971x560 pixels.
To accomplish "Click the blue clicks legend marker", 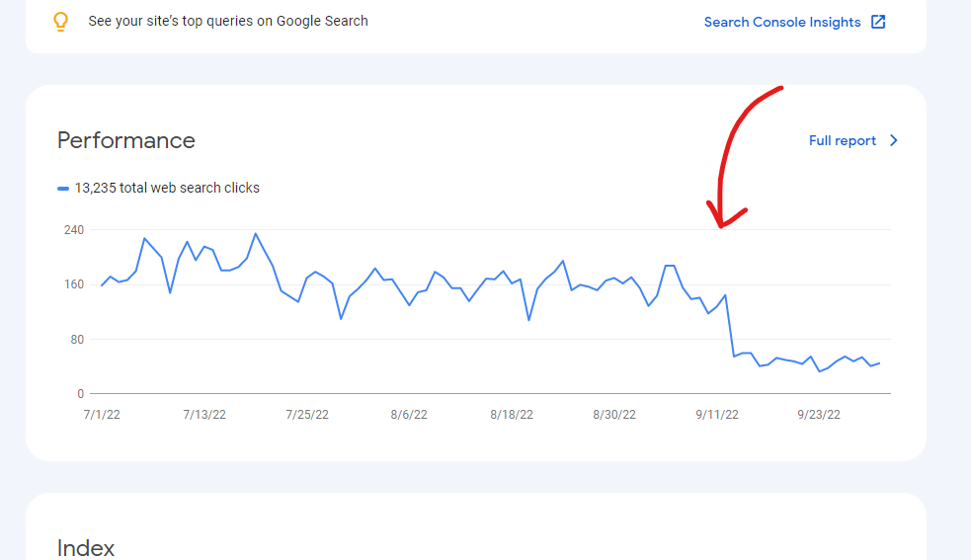I will (63, 189).
